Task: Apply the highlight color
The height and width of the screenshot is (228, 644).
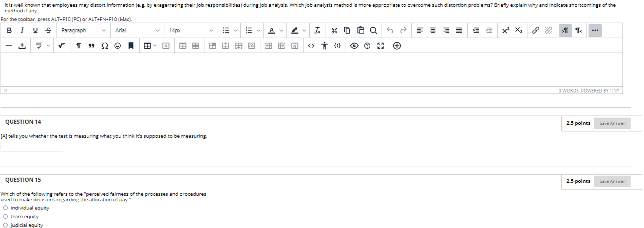Action: tap(295, 30)
